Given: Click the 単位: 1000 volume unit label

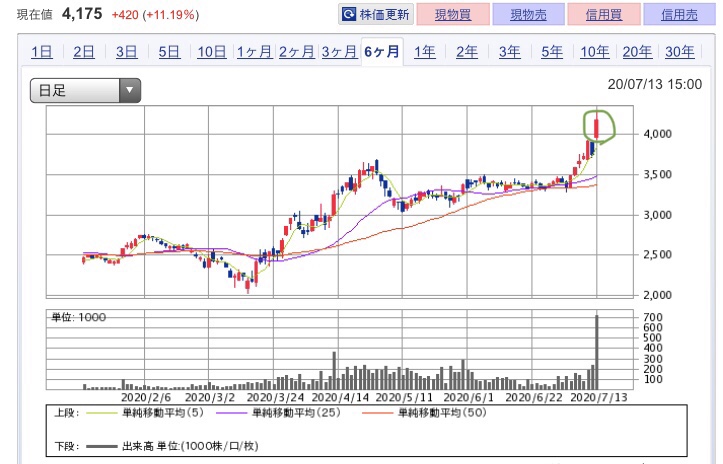Looking at the screenshot, I should pyautogui.click(x=78, y=317).
